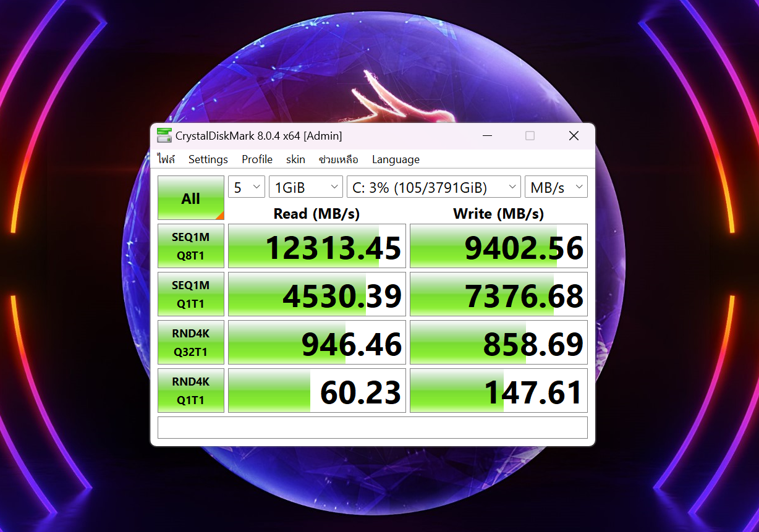The image size is (759, 532).
Task: Click the 7376.68 write result
Action: click(x=499, y=294)
